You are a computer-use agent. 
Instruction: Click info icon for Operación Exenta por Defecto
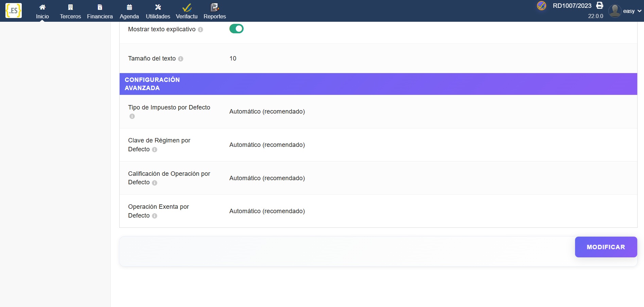pos(155,216)
